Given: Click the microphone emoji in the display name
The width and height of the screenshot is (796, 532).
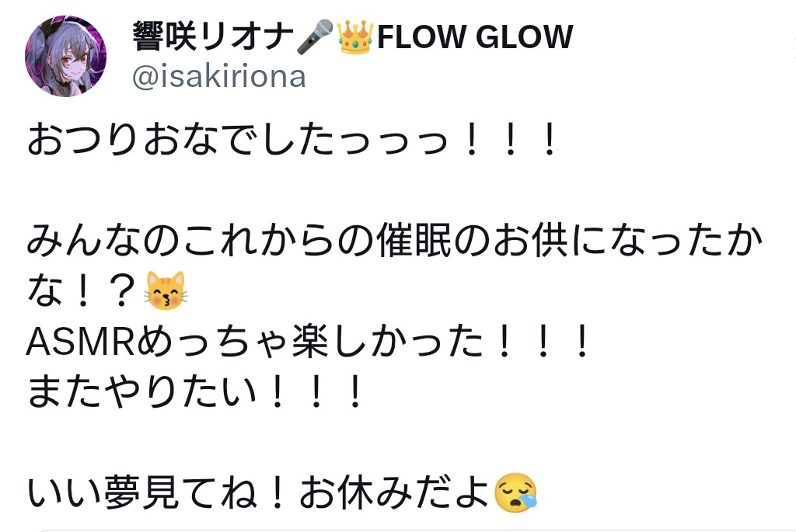Looking at the screenshot, I should [x=315, y=37].
